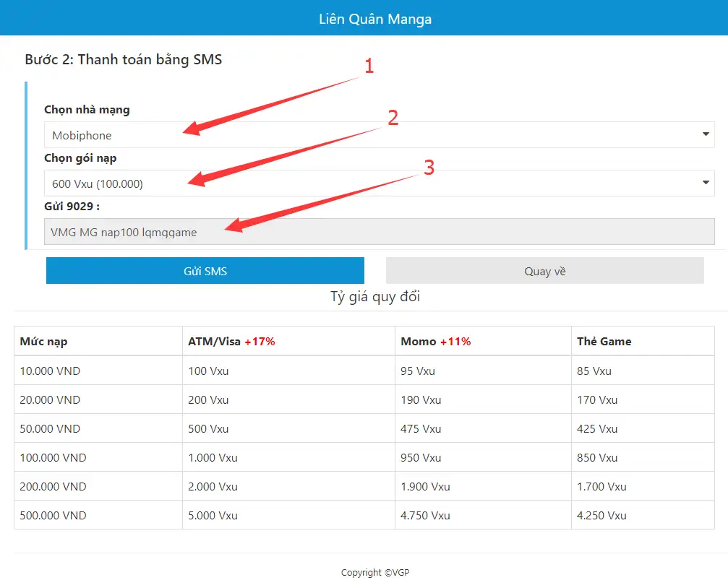Click the 200.000 VND cell

point(98,486)
